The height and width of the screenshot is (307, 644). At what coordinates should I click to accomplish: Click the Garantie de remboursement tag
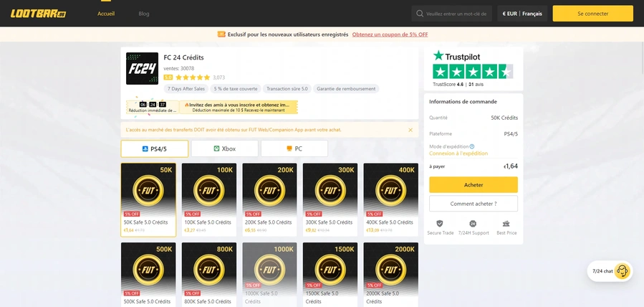click(346, 89)
